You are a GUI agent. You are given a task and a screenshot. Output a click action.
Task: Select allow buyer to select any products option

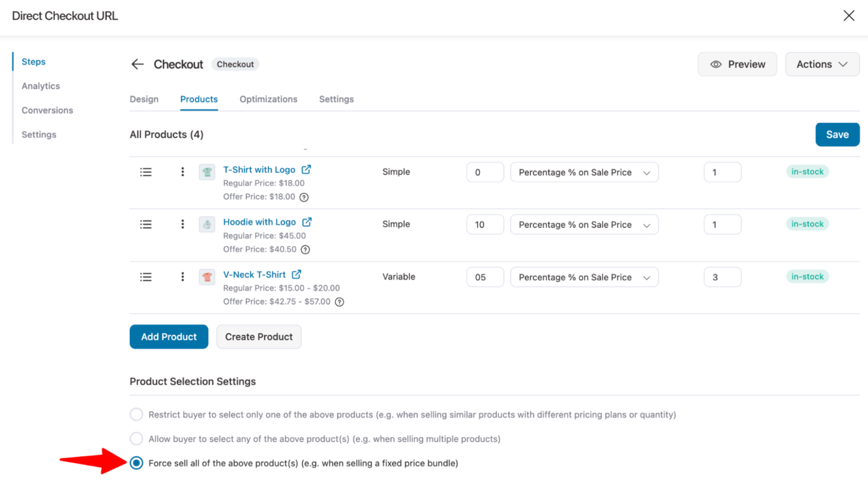point(136,438)
